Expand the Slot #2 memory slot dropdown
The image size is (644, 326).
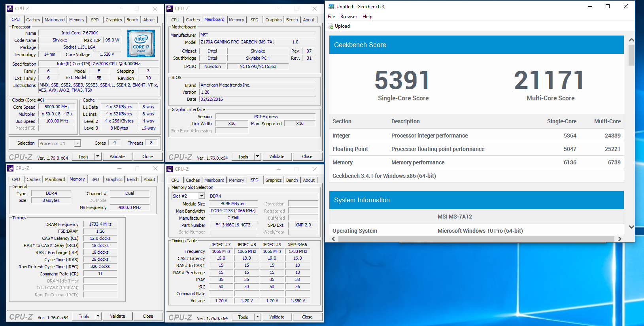click(x=202, y=196)
